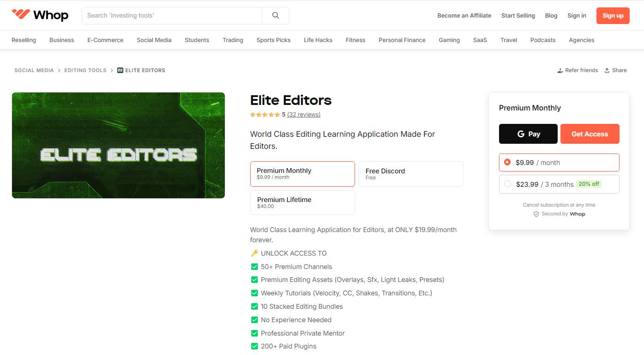Click the search magnifier icon
The image size is (644, 355).
pos(275,15)
